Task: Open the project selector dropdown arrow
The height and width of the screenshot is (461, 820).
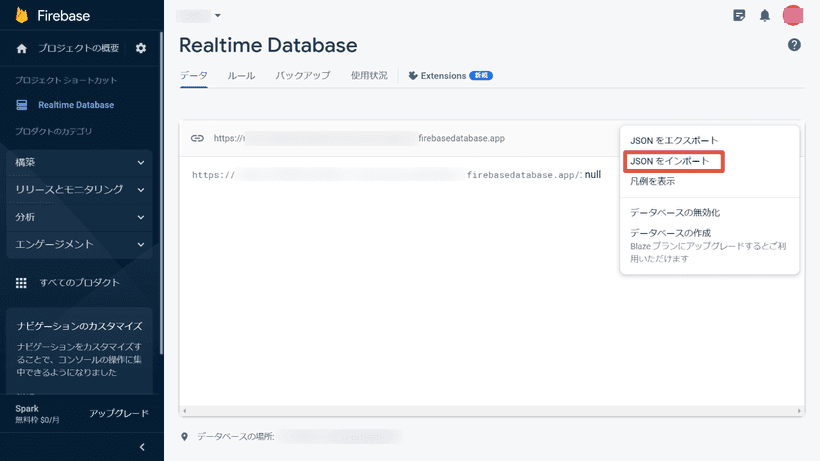Action: point(218,16)
